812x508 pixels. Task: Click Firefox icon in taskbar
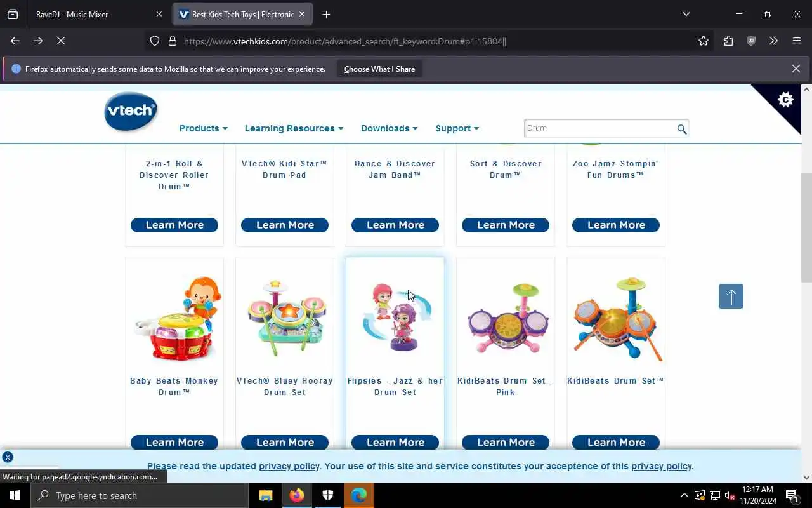[296, 495]
